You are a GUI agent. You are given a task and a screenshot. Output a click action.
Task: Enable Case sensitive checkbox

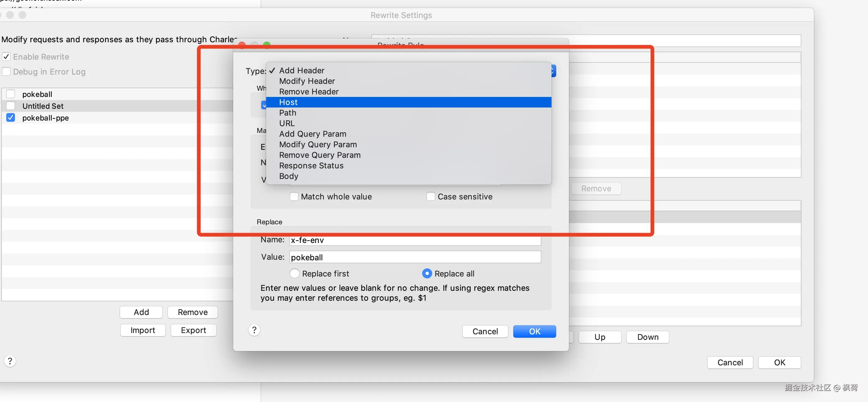point(430,197)
